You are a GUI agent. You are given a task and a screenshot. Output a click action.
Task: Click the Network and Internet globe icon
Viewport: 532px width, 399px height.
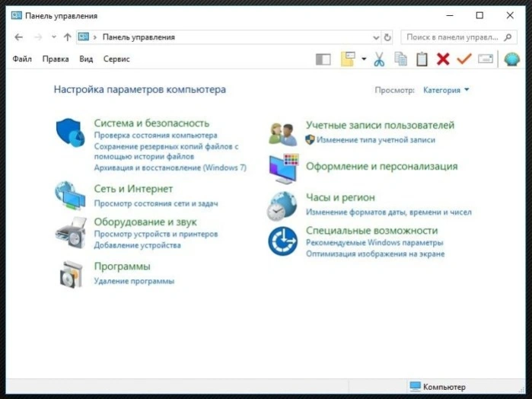(x=70, y=195)
